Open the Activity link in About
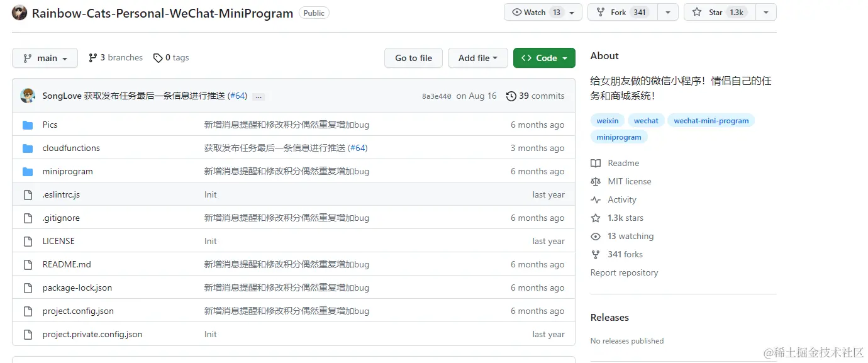Viewport: 868px width, 363px height. pyautogui.click(x=622, y=200)
